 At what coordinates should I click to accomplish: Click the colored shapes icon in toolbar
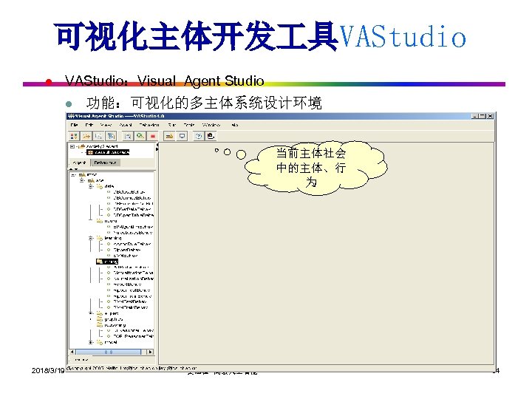click(74, 137)
